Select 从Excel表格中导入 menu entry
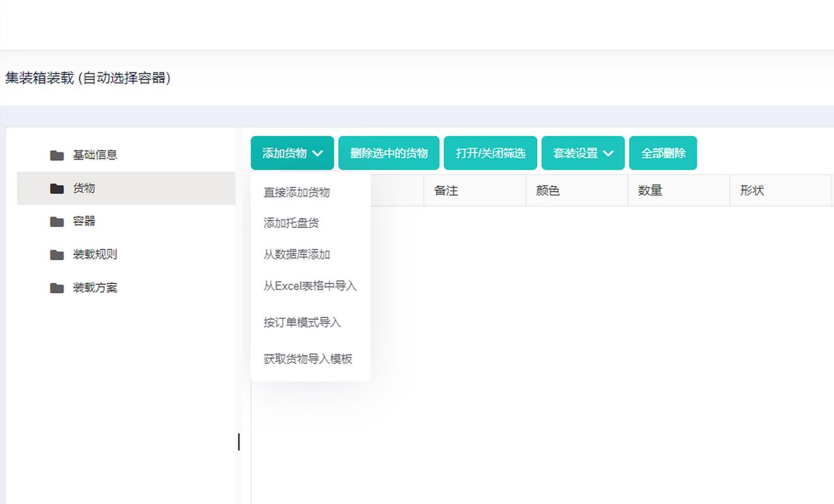834x504 pixels. tap(311, 286)
